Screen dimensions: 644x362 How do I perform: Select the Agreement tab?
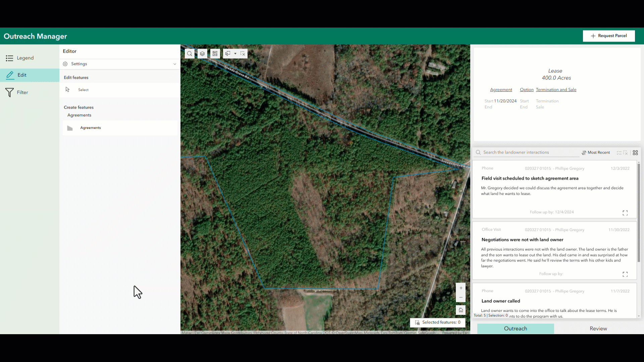click(x=501, y=90)
